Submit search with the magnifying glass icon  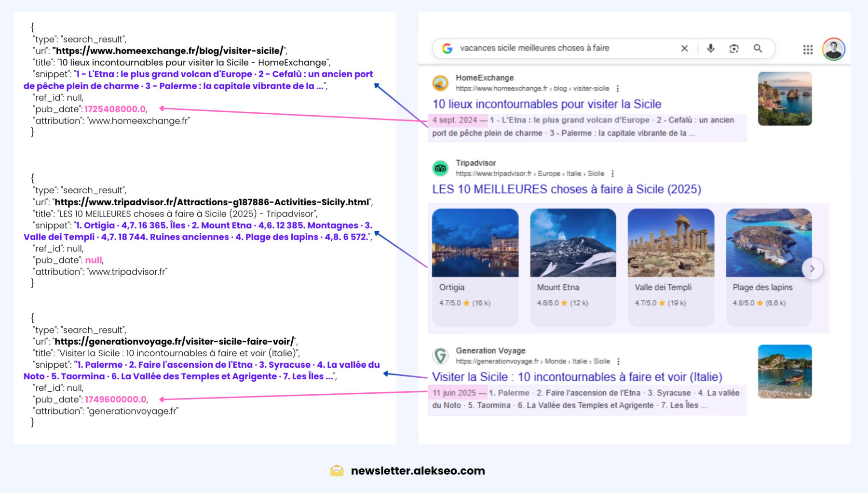pyautogui.click(x=758, y=48)
